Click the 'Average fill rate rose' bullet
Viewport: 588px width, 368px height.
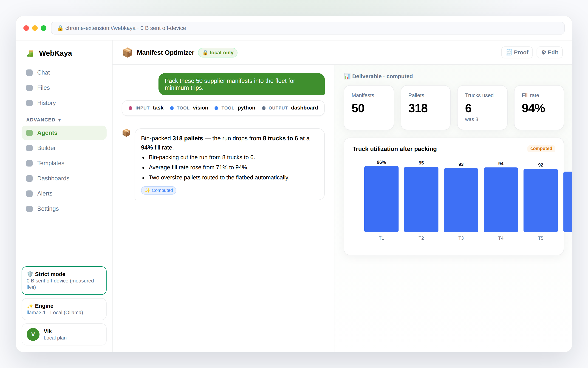(x=198, y=167)
